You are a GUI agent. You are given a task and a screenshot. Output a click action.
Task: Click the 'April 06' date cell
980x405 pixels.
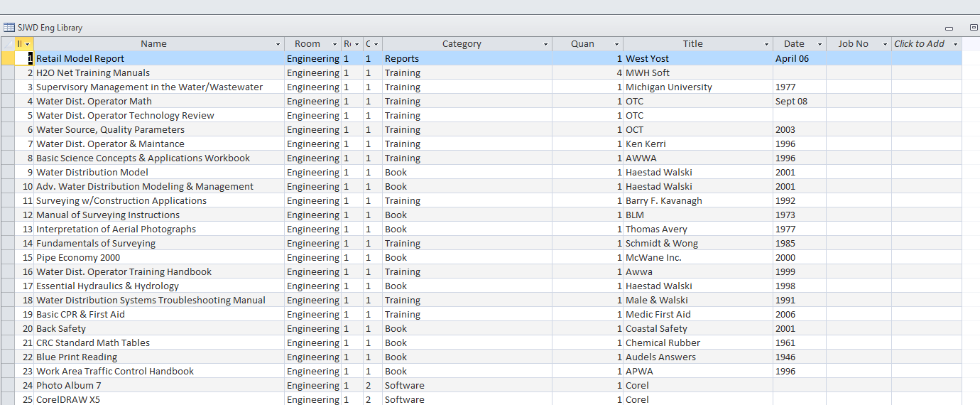800,58
